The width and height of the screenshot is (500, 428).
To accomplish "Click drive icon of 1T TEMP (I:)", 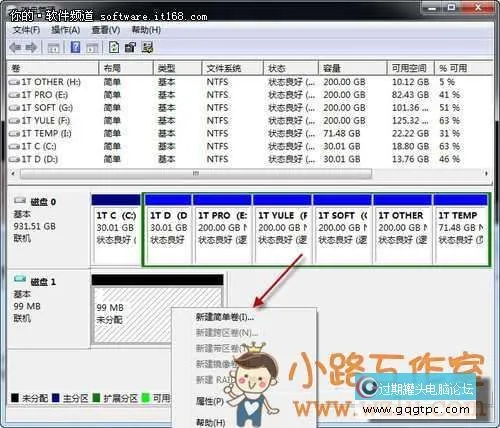I will (14, 134).
